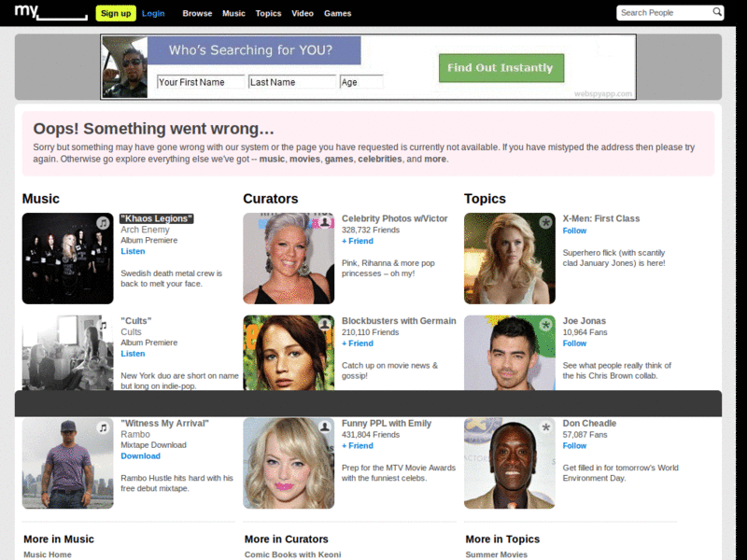Click star icon on Joe Jonas thumbnail
The width and height of the screenshot is (747, 560).
coord(545,325)
